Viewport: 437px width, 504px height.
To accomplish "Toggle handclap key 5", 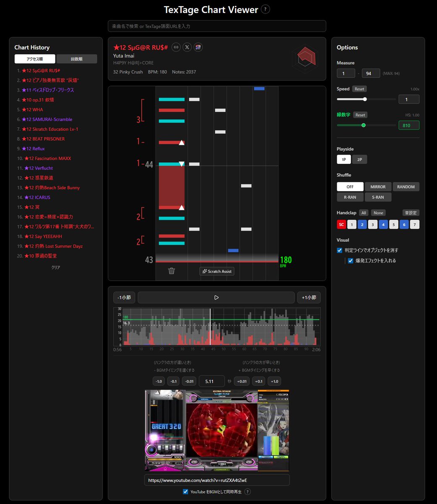I will [394, 225].
